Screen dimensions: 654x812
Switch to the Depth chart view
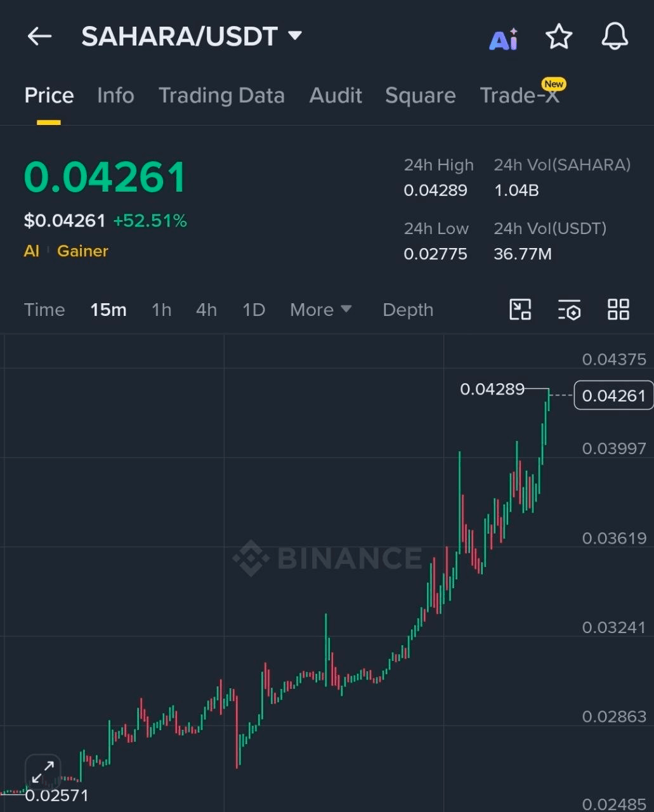tap(408, 310)
